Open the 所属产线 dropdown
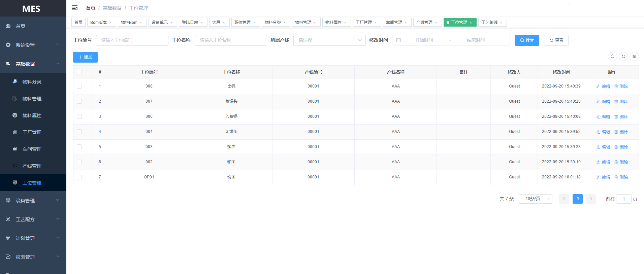 (329, 40)
